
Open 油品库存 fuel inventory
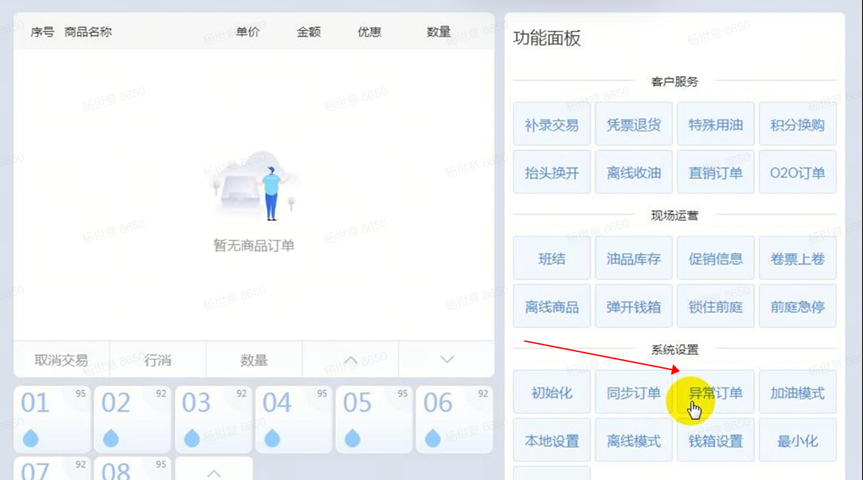(633, 259)
